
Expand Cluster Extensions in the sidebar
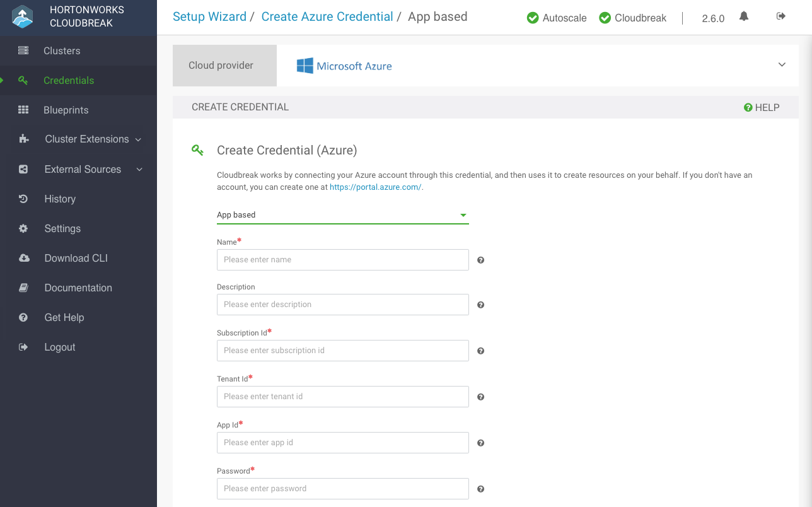click(x=86, y=139)
